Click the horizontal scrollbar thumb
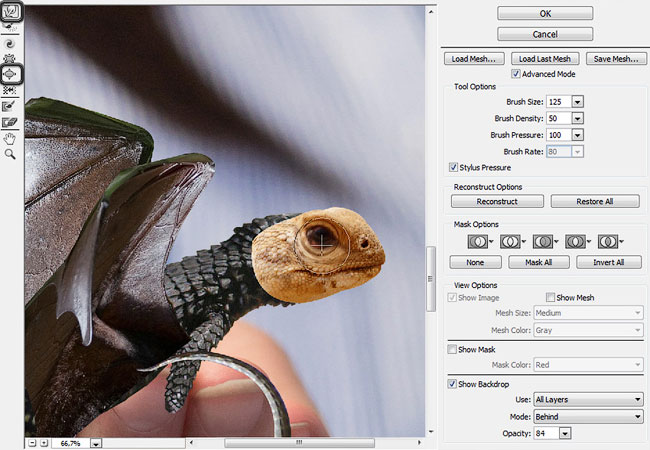Screen dimensions: 650x450 coord(299,443)
